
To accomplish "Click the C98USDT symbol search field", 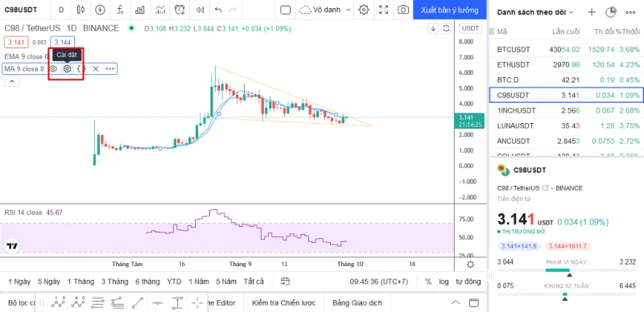I will tap(21, 10).
